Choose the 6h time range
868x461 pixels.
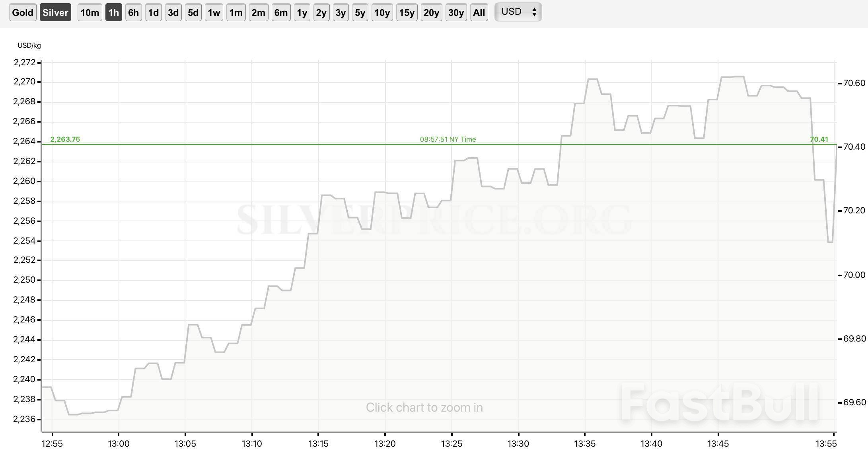[x=133, y=13]
